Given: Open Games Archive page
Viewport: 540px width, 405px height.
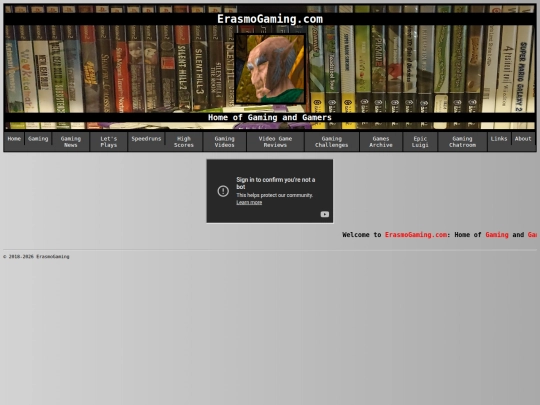Looking at the screenshot, I should click(x=381, y=142).
